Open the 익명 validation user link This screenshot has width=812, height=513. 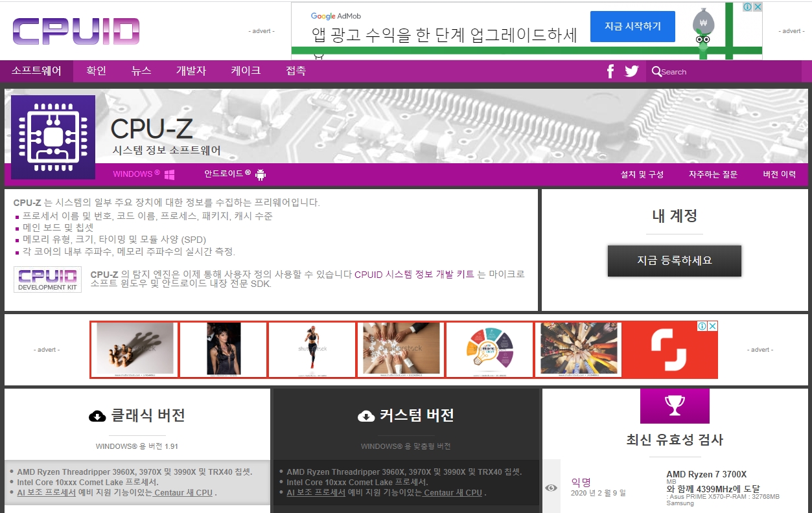(581, 483)
